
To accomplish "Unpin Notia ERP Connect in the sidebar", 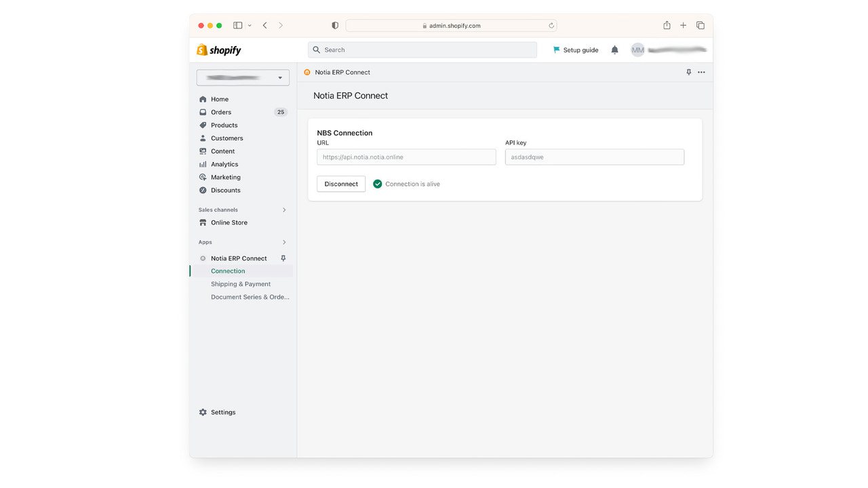I will (283, 258).
